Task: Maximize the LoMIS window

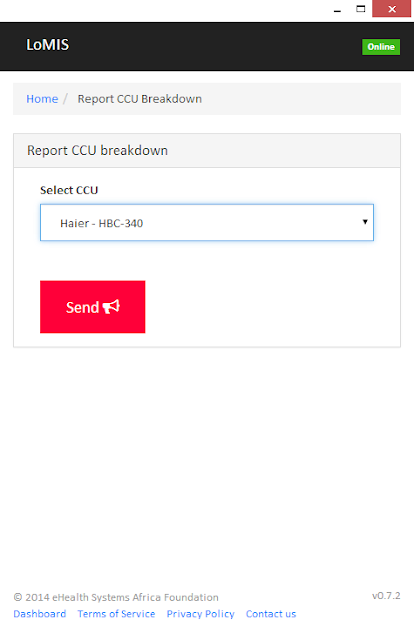Action: [x=361, y=9]
